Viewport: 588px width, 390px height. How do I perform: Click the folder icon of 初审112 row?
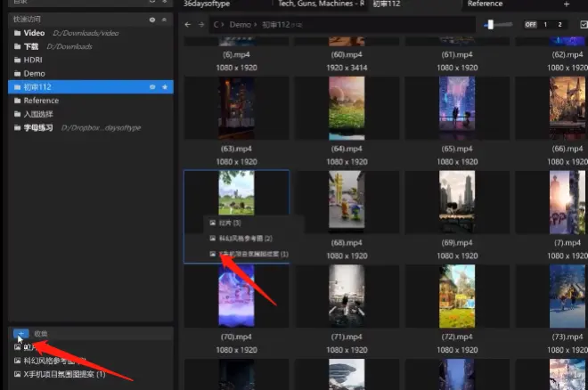(x=17, y=87)
